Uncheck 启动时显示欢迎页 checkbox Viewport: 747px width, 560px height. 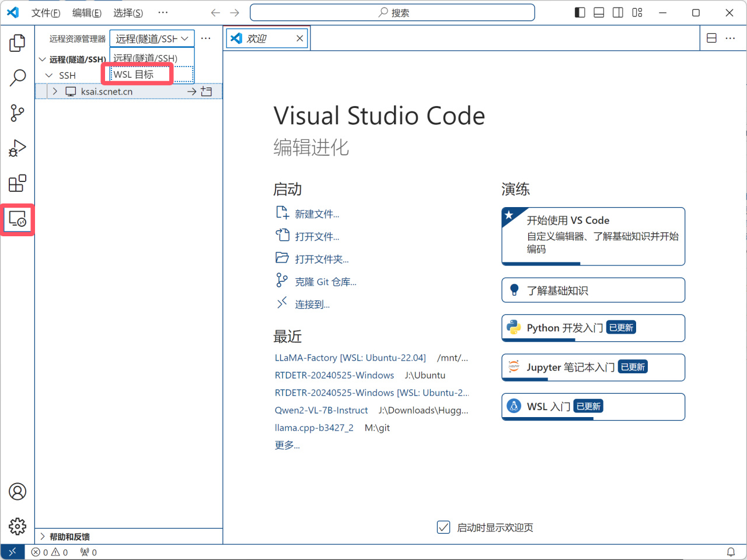click(444, 527)
